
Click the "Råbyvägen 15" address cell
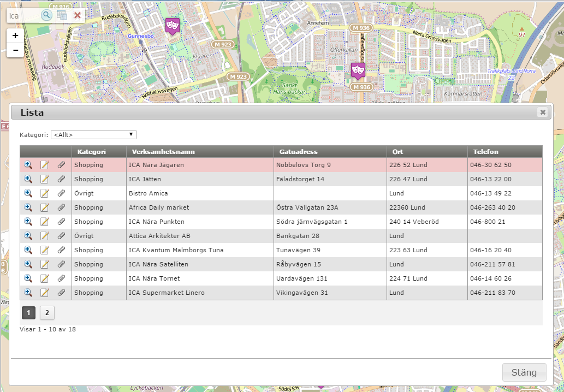coord(330,264)
